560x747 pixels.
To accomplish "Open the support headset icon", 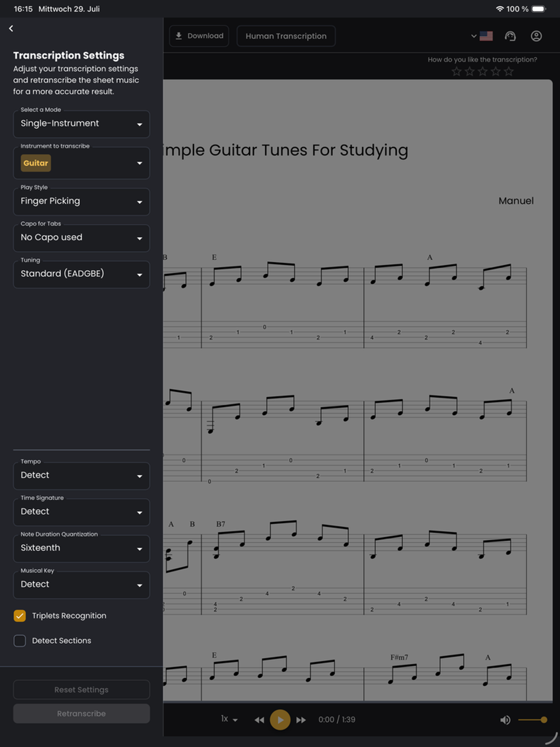I will (x=510, y=36).
